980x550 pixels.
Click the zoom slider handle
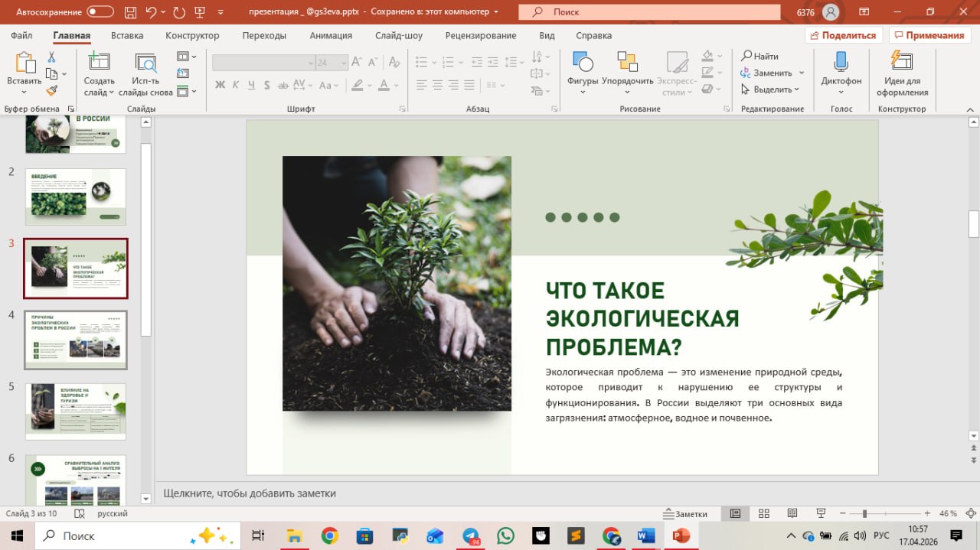coord(864,513)
